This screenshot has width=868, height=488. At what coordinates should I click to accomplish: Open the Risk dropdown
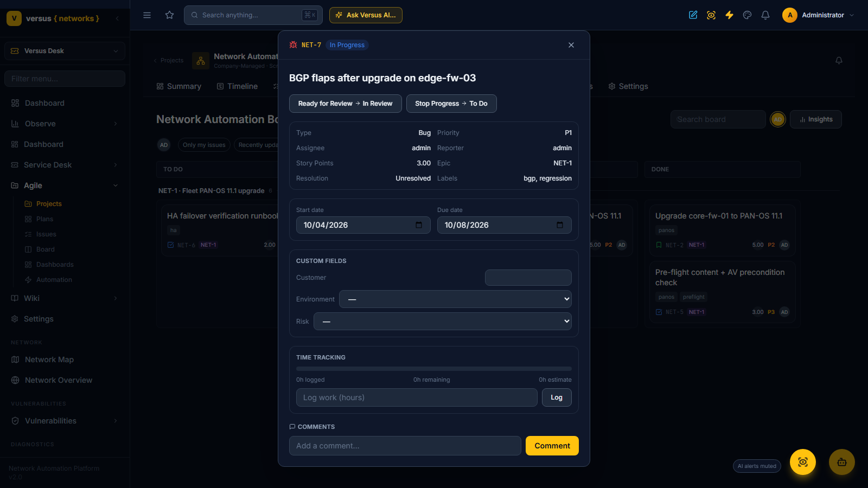pos(443,322)
